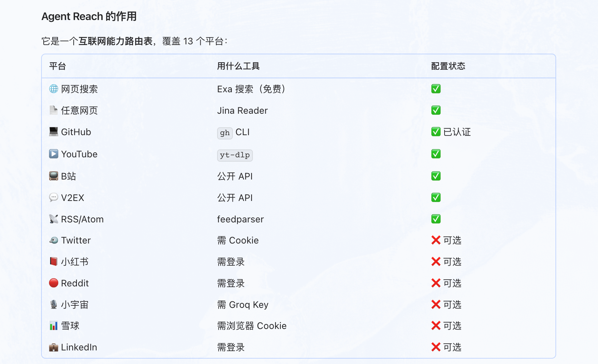Click 需登录 in the 小红书 row

click(231, 262)
